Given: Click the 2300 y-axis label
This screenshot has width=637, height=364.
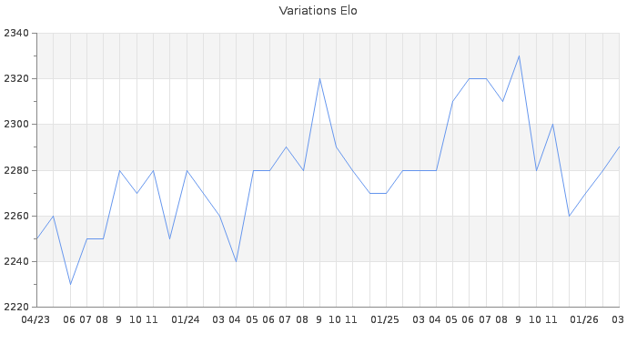Looking at the screenshot, I should 15,125.
